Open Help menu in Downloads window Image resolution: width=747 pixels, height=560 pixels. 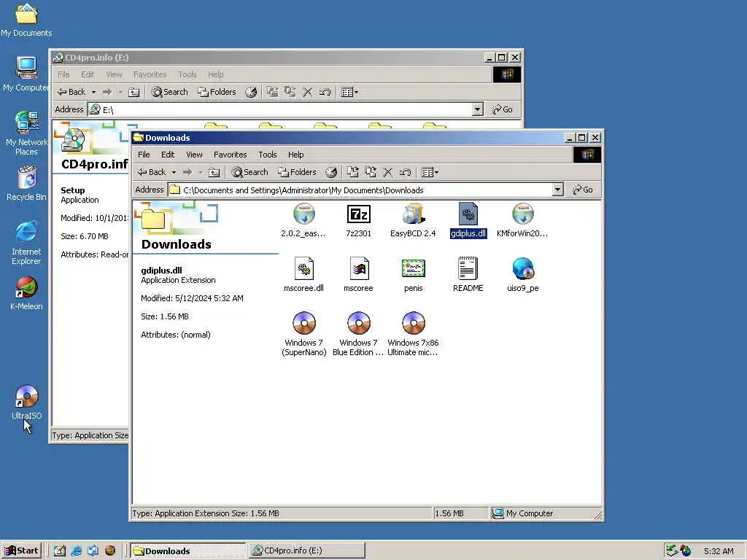coord(296,155)
